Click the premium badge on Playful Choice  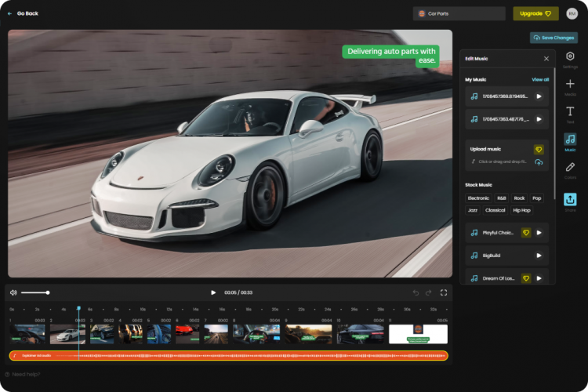tap(526, 233)
